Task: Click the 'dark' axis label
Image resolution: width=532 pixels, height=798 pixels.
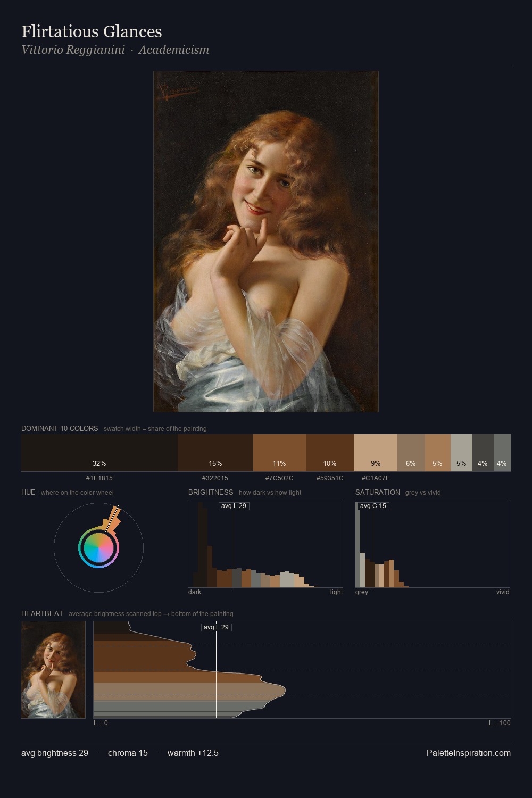Action: click(195, 592)
